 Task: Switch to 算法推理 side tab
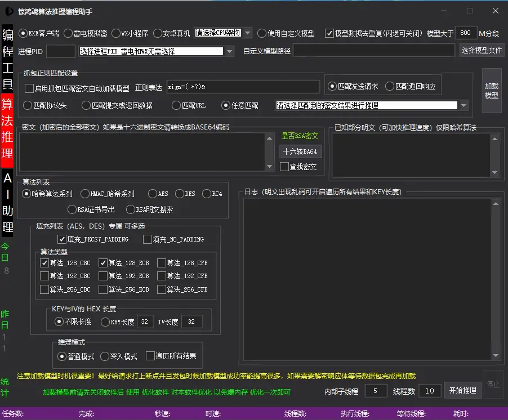(x=7, y=130)
